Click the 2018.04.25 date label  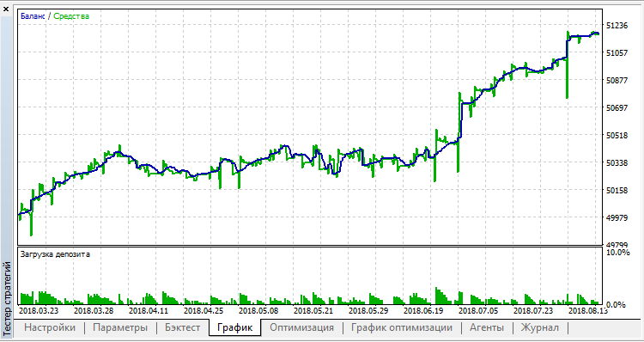[x=204, y=310]
